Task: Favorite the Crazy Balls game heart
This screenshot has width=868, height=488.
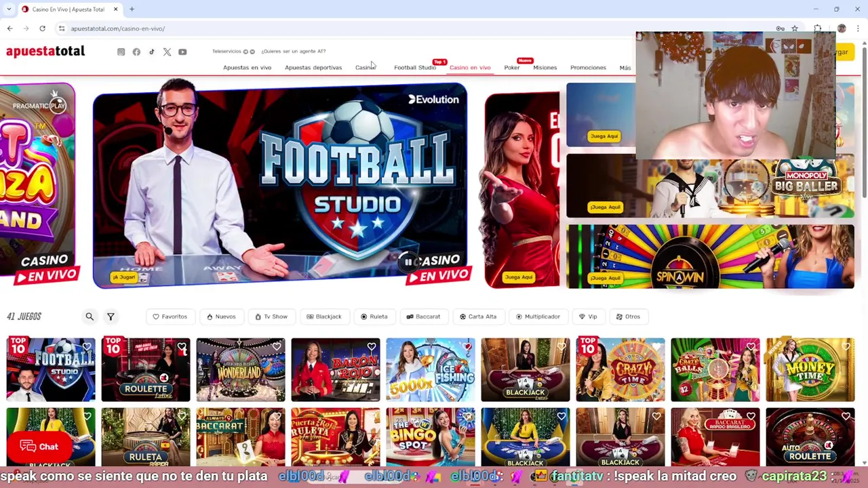Action: point(751,347)
